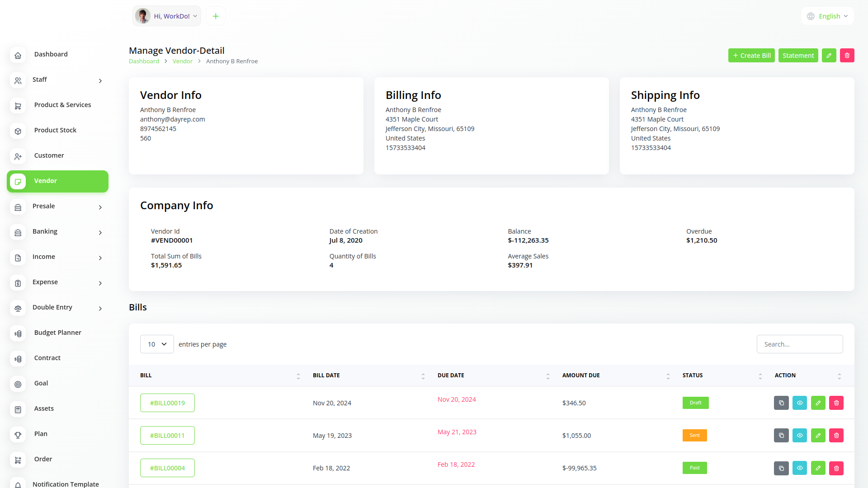Open the entries per page dropdown
The image size is (868, 488).
pyautogui.click(x=157, y=344)
